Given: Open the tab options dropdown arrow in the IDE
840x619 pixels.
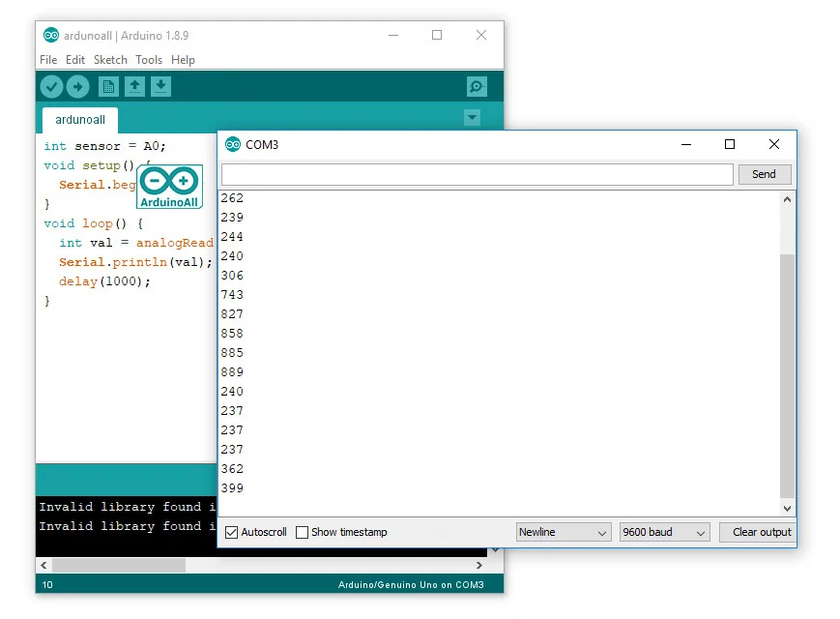Looking at the screenshot, I should pos(472,117).
